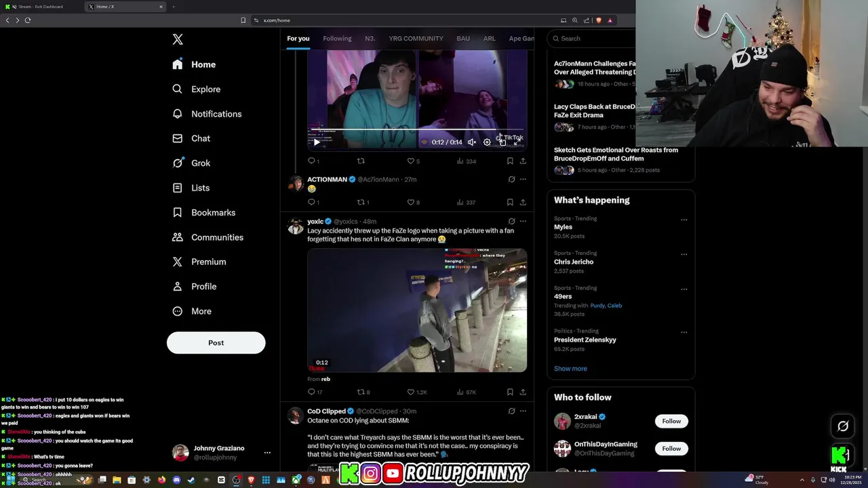This screenshot has width=868, height=488.
Task: Open the More menu in the sidebar
Action: pos(192,311)
